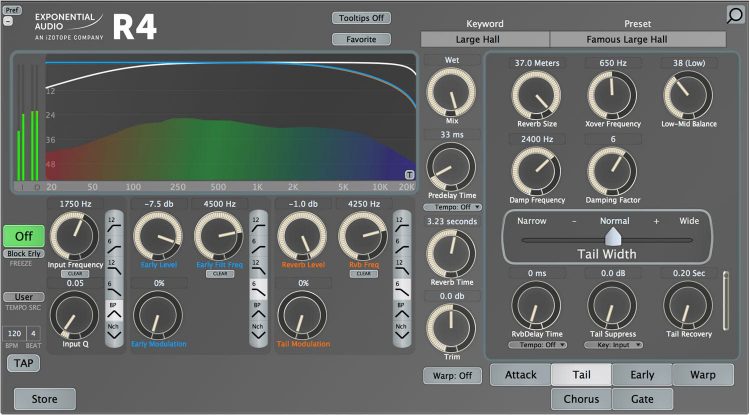Open the preset search magnifier

pos(735,15)
